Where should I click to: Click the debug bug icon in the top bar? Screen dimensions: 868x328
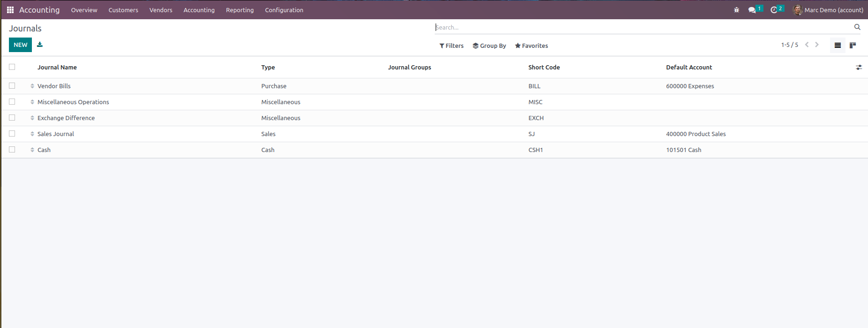(736, 10)
